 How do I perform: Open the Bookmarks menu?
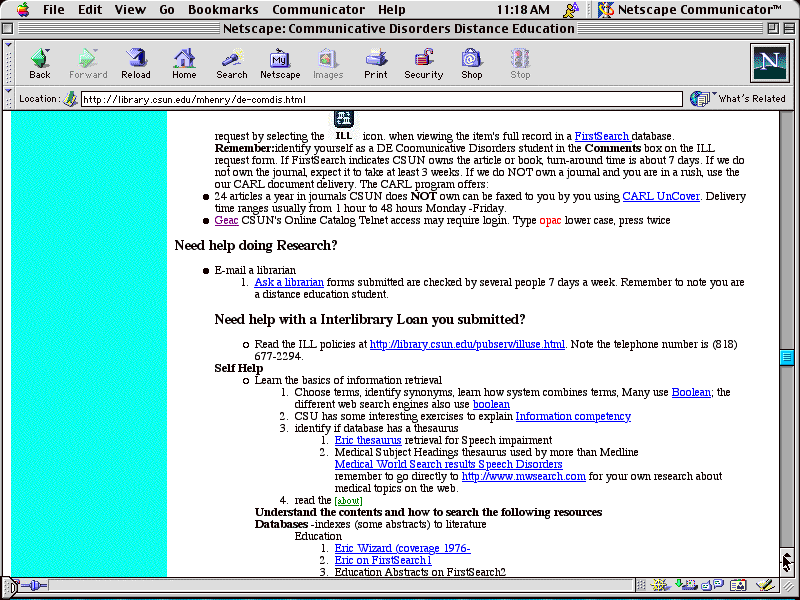[223, 9]
